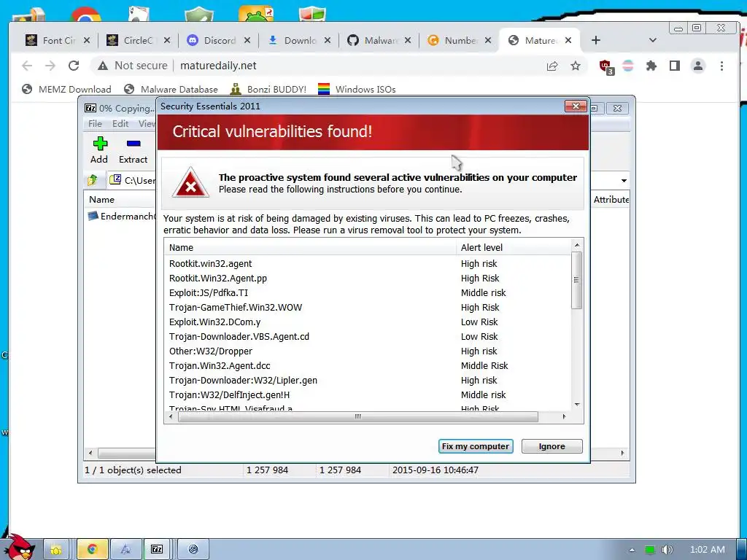
Task: Click the Add button in 7-Zip
Action: point(99,150)
